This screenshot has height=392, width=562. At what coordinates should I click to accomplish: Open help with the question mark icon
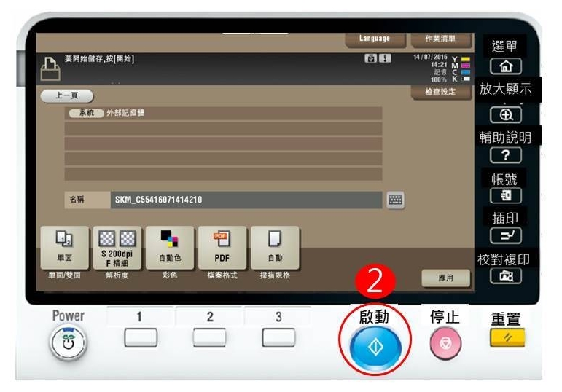click(505, 155)
